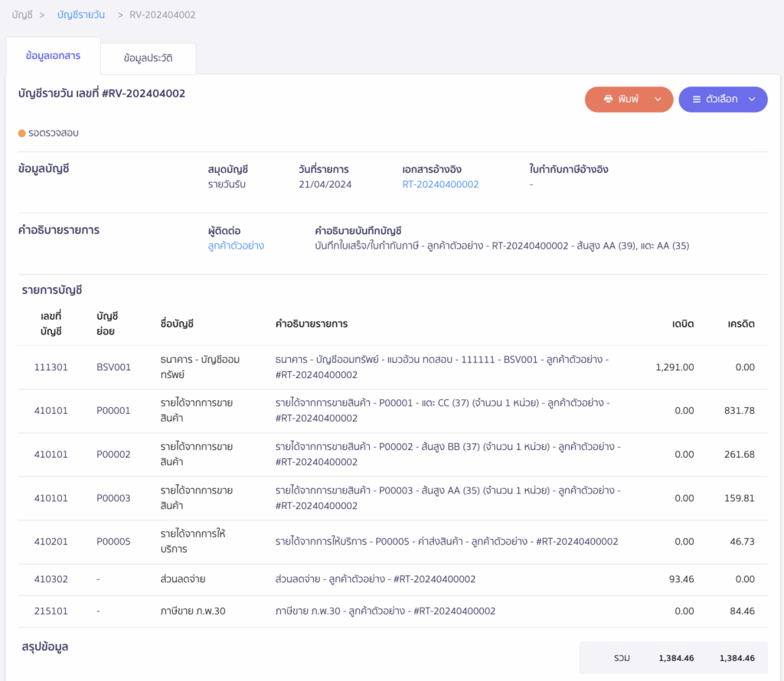Viewport: 784px width, 681px height.
Task: Select the ข้อมูลเอกสาร tab
Action: click(x=53, y=56)
